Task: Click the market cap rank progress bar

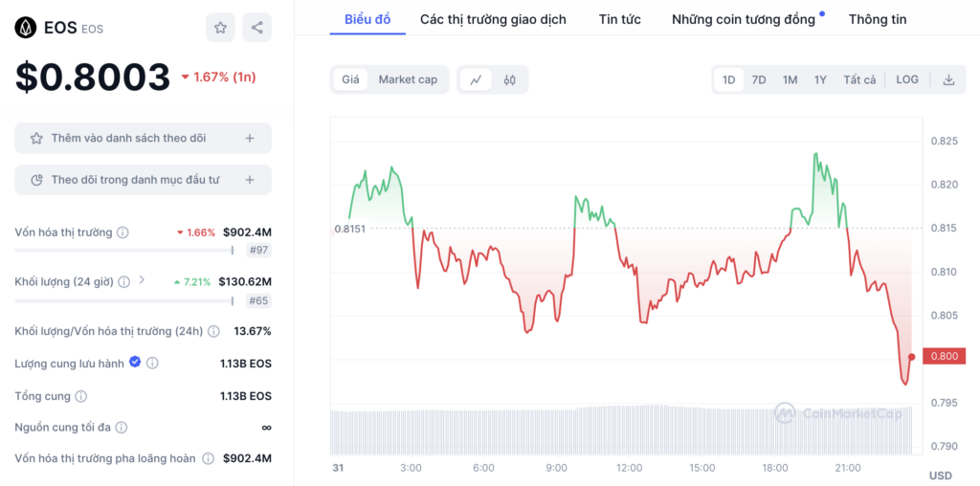Action: point(124,251)
